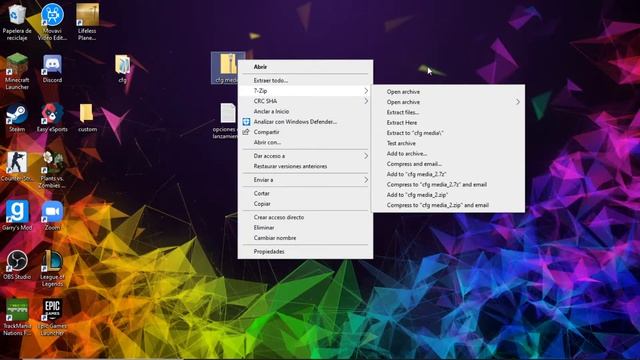
Task: Expand the CRC SHA submenu arrow
Action: (x=366, y=101)
